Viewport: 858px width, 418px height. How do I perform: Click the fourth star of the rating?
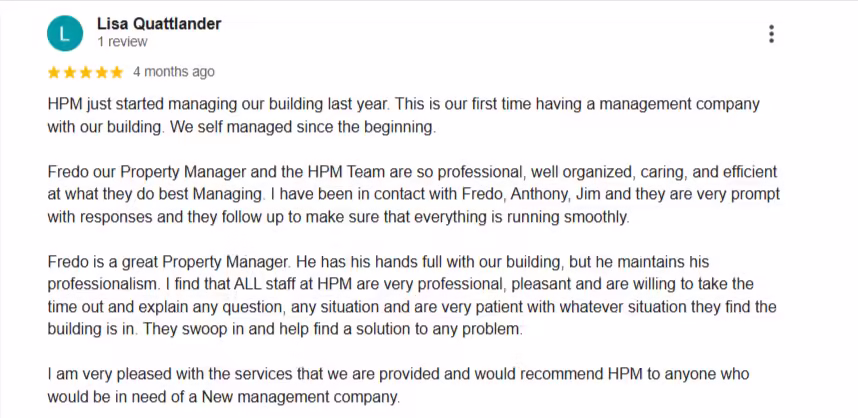click(101, 72)
